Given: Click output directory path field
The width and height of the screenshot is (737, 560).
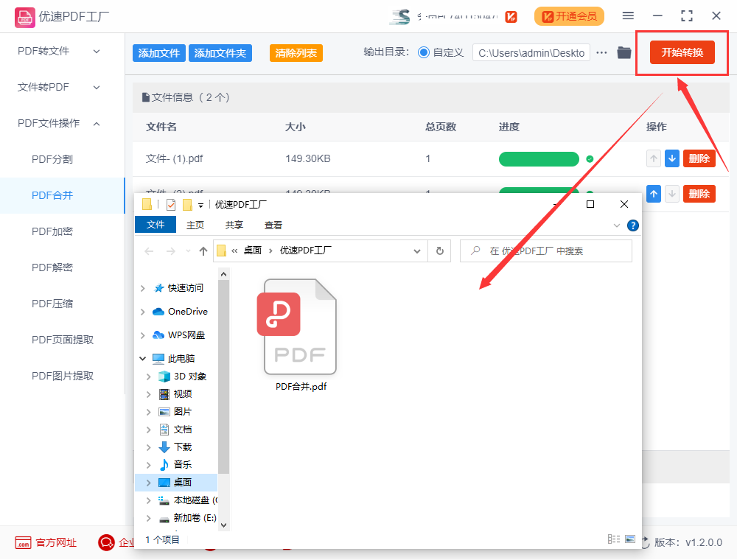Looking at the screenshot, I should [x=531, y=53].
